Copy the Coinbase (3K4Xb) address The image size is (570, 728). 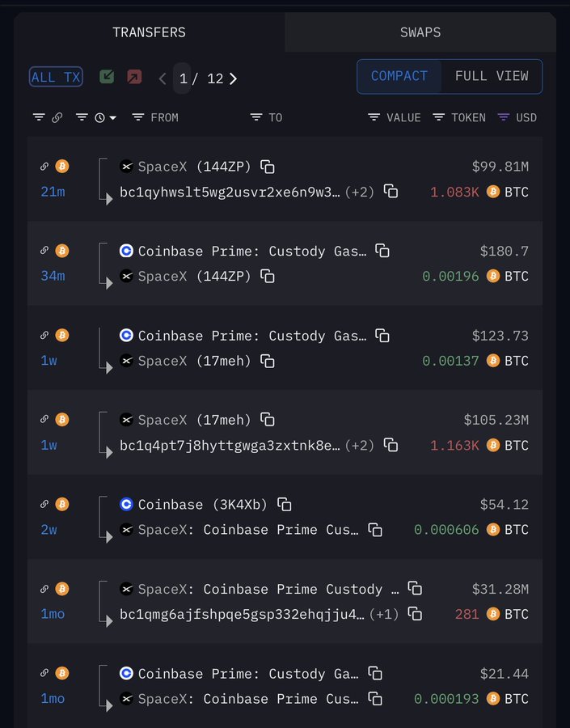pyautogui.click(x=285, y=504)
